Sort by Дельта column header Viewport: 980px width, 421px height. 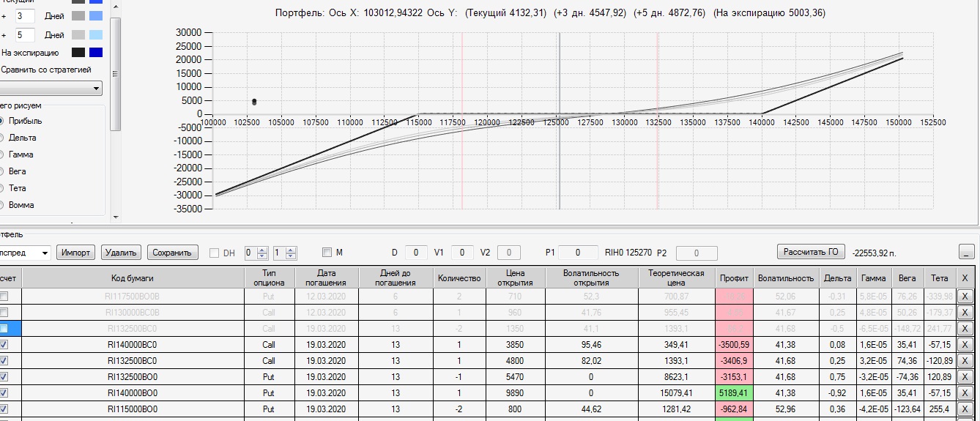click(838, 278)
